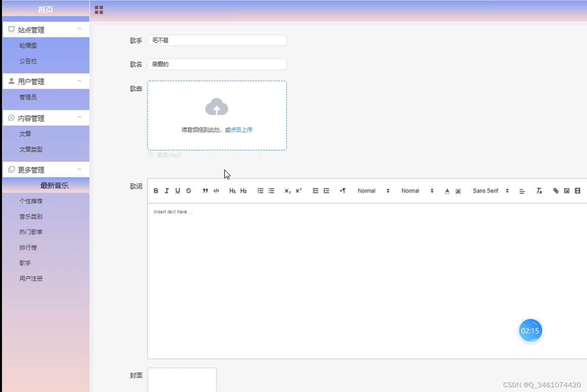
Task: Insert a blockquote in lyrics editor
Action: (x=205, y=191)
